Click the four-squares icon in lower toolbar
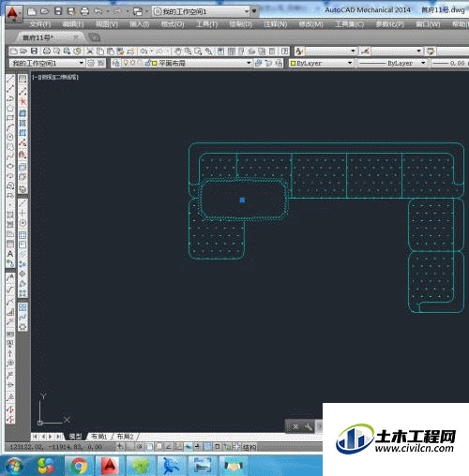Screen dimensions: 469x476 click(23, 307)
